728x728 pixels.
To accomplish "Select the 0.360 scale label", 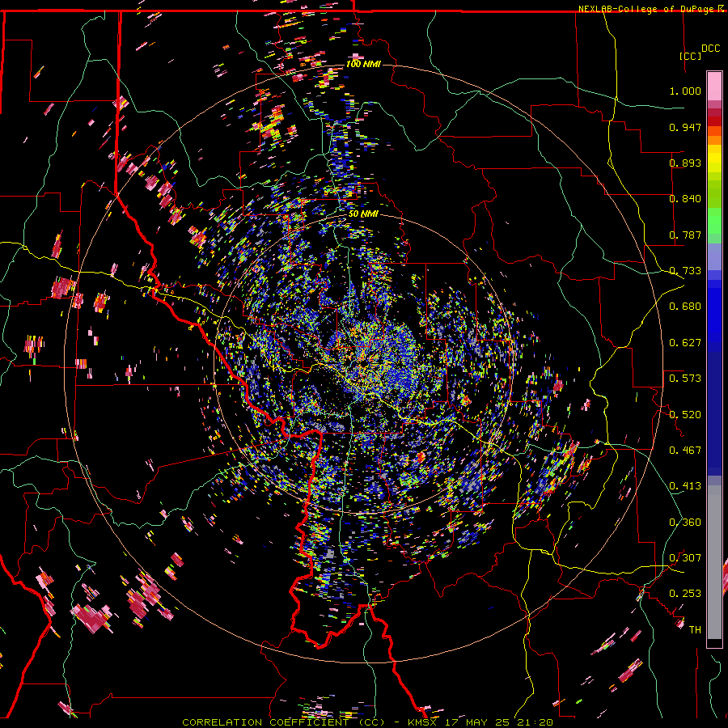I will (x=685, y=523).
